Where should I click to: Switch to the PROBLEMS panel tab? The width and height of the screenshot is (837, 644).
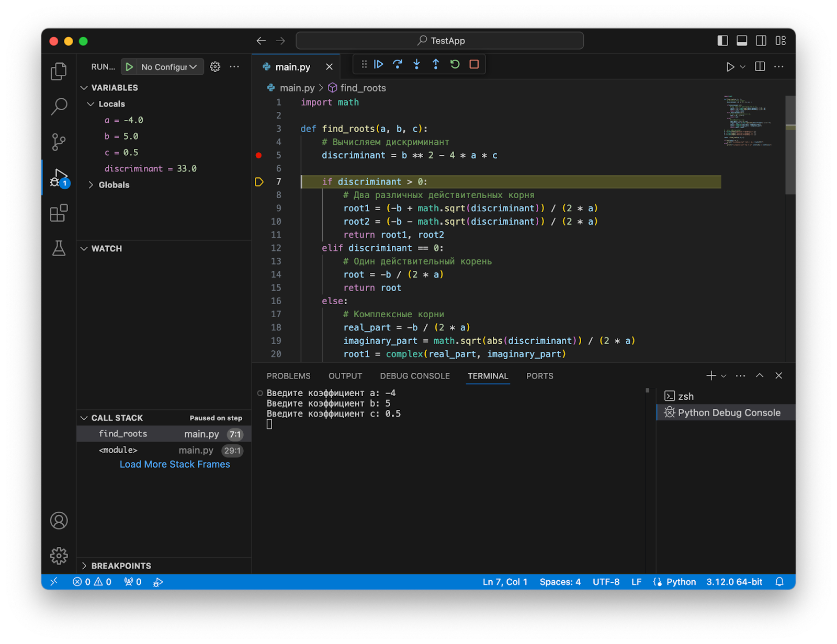[x=288, y=376]
